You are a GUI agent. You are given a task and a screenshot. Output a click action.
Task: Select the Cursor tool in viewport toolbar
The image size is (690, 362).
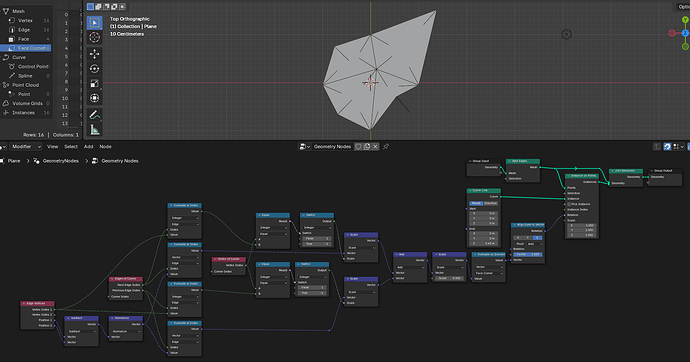pos(95,37)
